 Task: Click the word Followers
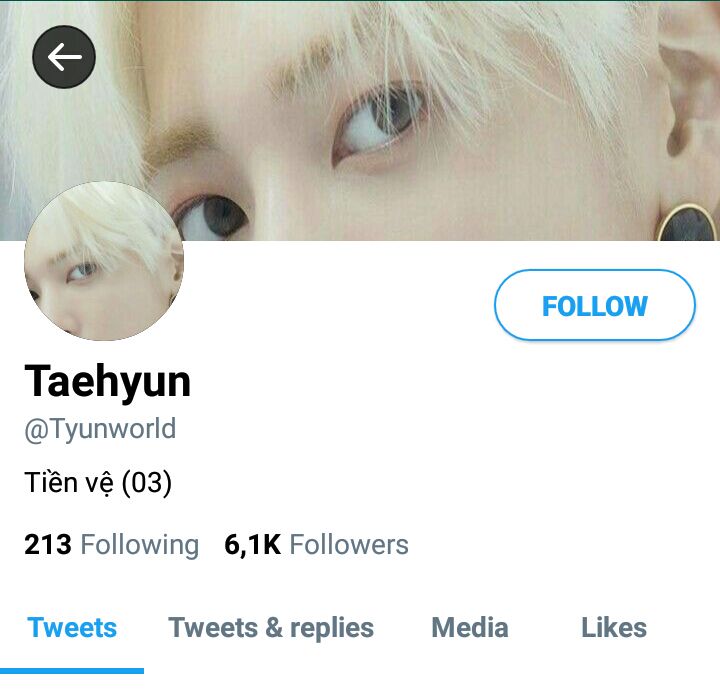[349, 545]
